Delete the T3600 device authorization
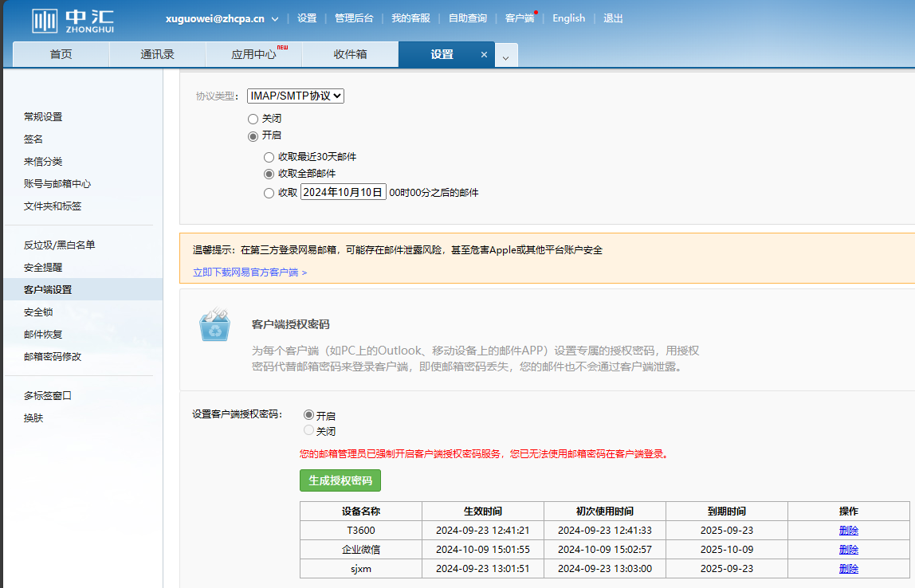Image resolution: width=915 pixels, height=588 pixels. [848, 531]
